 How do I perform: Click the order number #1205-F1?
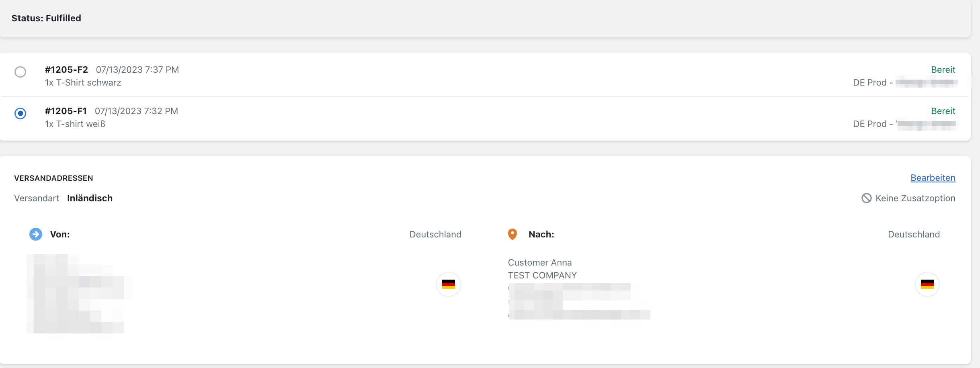66,110
